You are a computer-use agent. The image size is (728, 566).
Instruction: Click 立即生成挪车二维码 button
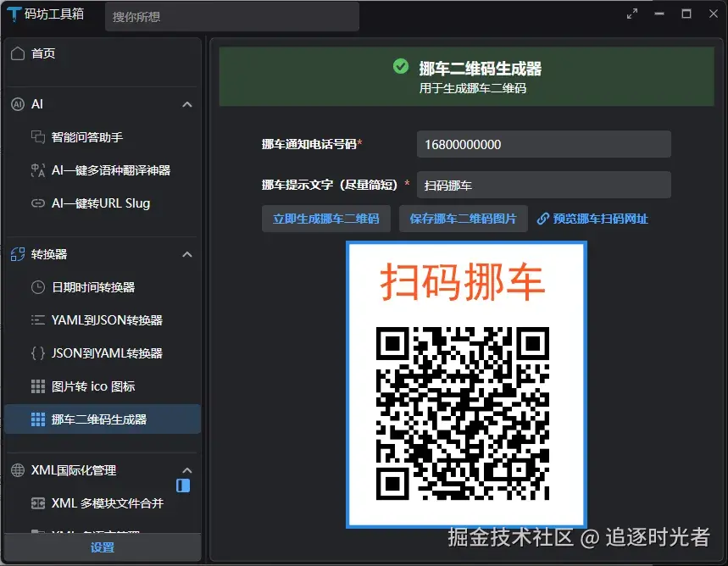coord(326,219)
